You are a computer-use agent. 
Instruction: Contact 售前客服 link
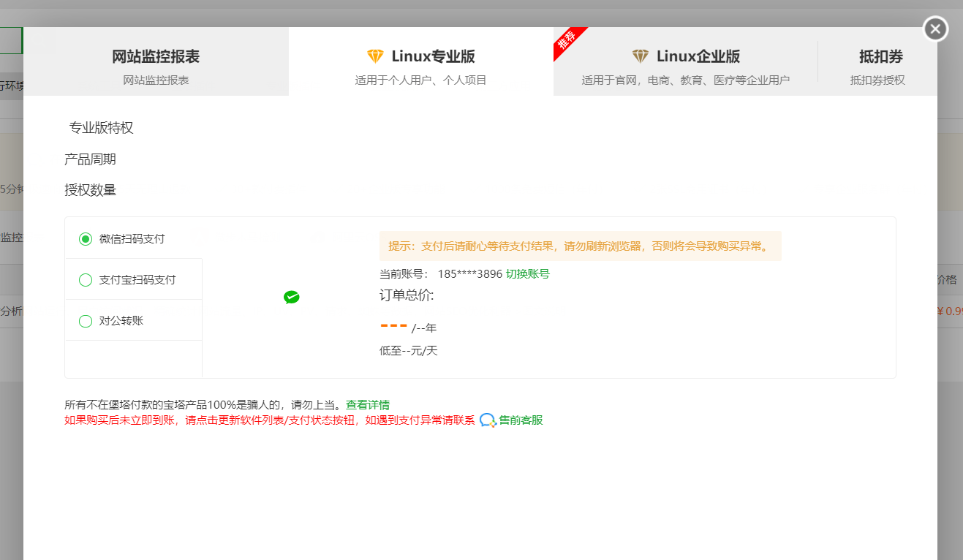521,420
